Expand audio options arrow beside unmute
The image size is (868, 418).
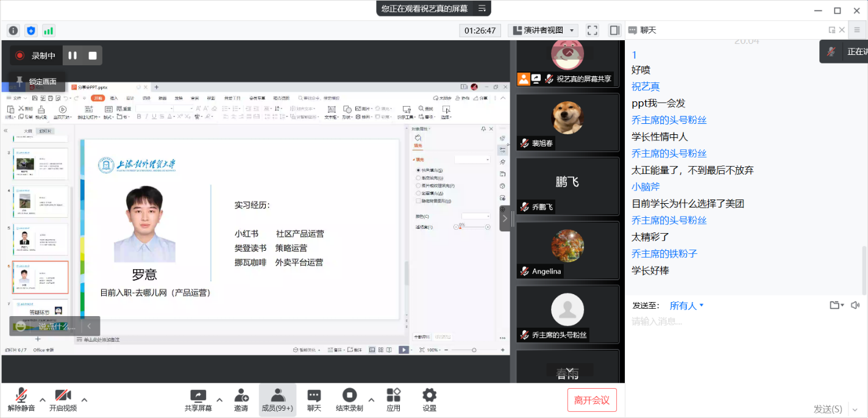pyautogui.click(x=43, y=400)
